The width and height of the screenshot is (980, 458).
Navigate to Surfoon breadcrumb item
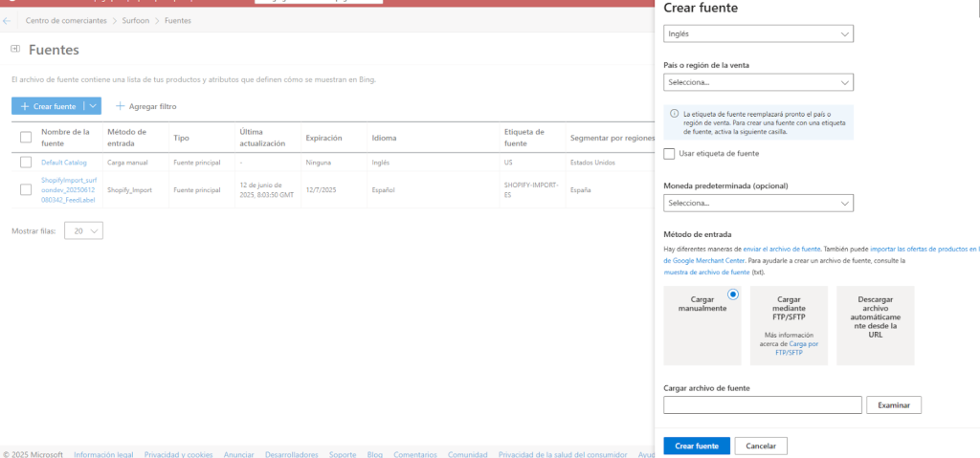(x=136, y=19)
